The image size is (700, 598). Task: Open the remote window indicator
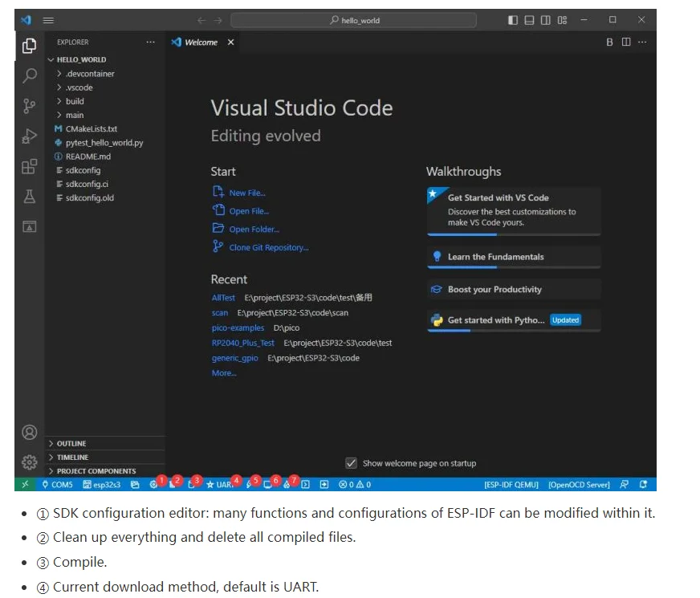coord(25,485)
